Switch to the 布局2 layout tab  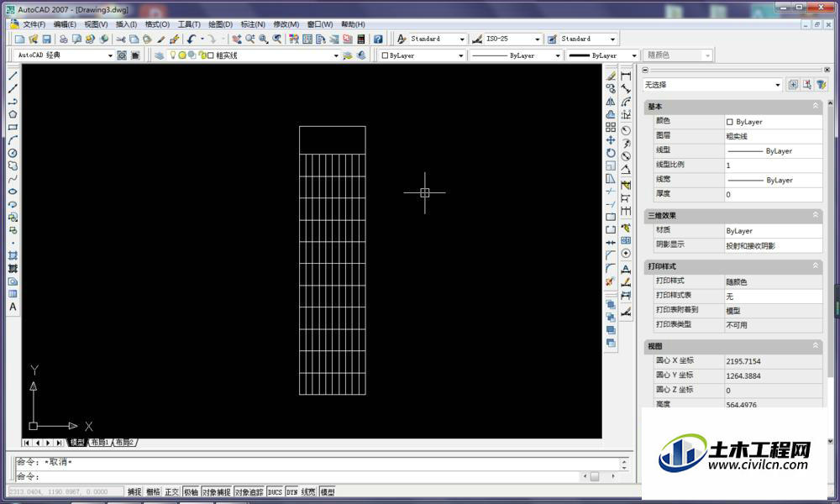[124, 443]
